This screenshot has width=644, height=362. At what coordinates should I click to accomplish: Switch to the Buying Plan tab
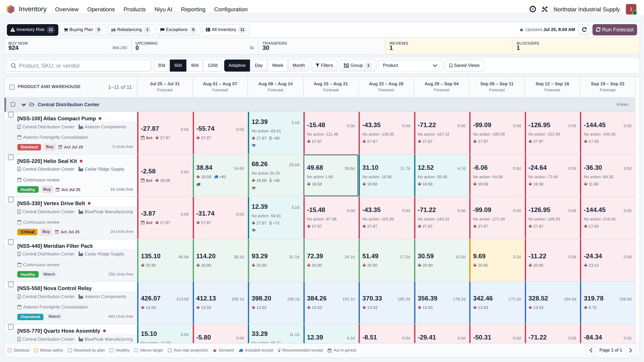(83, 30)
